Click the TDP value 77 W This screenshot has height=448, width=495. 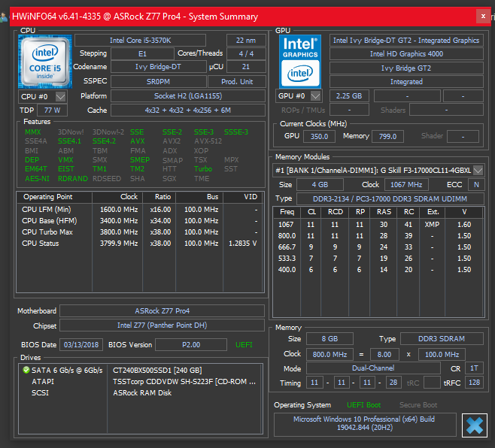pos(52,110)
